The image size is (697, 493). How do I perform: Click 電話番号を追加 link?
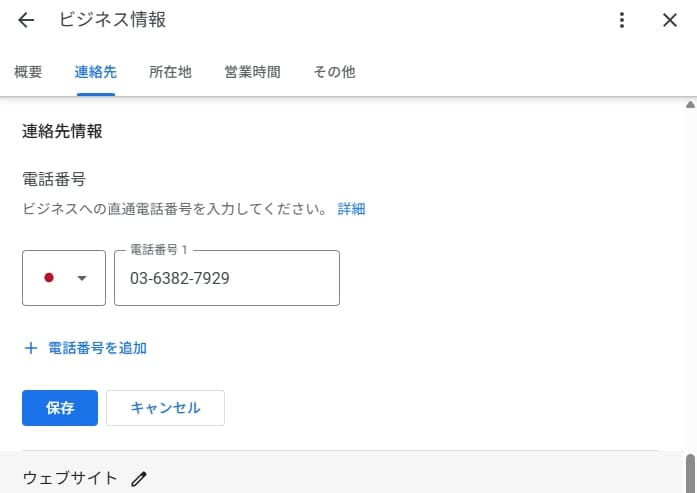click(97, 348)
